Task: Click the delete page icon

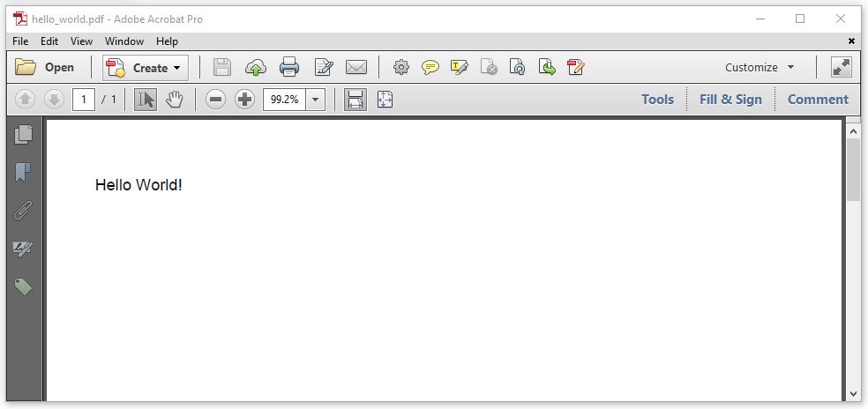Action: click(489, 68)
